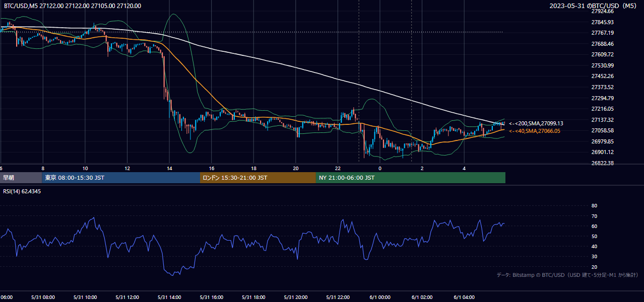Click the 早朝 session bar
The image size is (644, 302).
pos(20,178)
